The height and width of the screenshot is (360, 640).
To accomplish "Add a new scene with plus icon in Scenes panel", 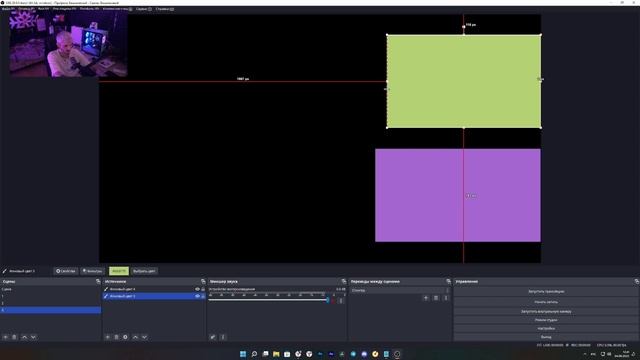I will pos(6,337).
